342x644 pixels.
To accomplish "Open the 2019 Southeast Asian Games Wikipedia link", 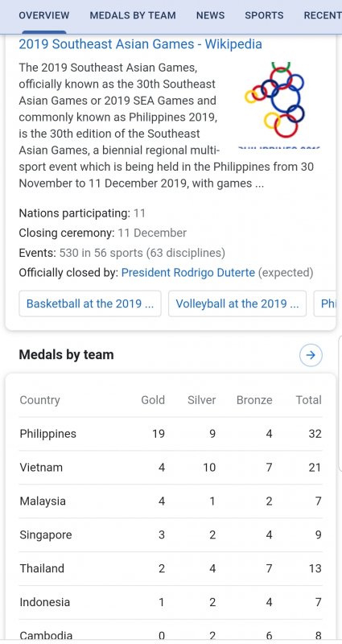I will 140,44.
